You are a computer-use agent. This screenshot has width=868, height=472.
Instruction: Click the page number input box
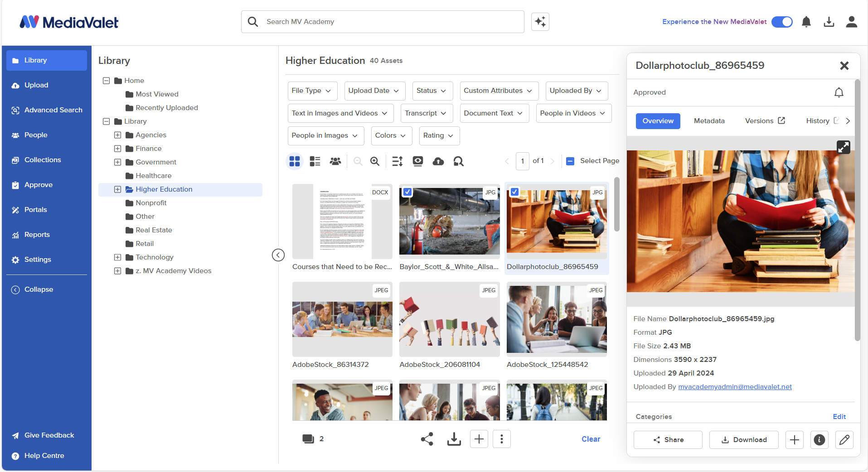pyautogui.click(x=522, y=161)
